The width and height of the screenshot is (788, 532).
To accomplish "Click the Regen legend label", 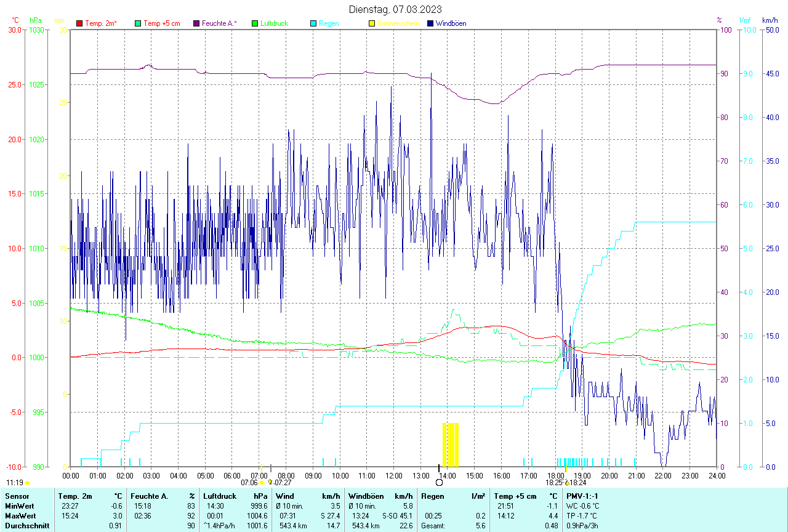I will 329,23.
